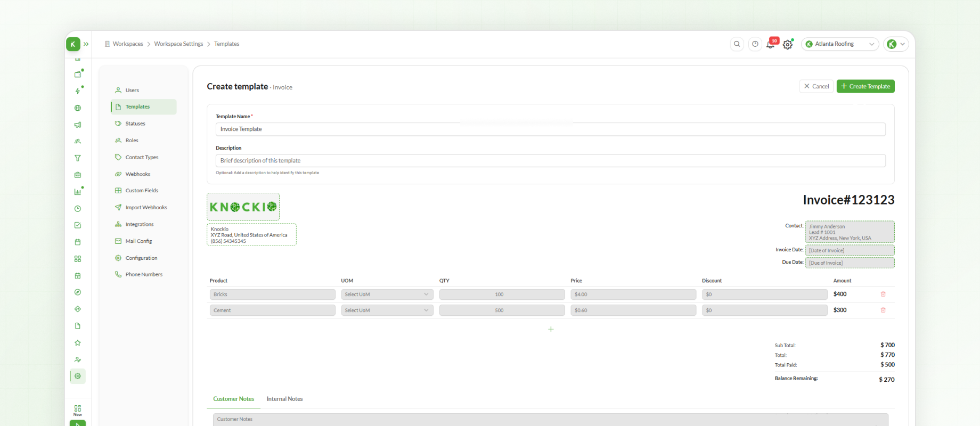Click the Customer Notes text area

pyautogui.click(x=551, y=420)
